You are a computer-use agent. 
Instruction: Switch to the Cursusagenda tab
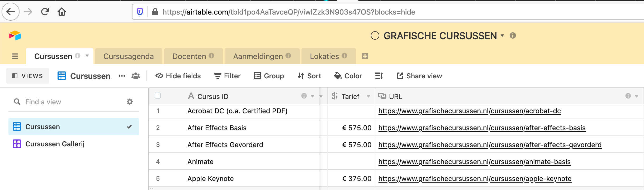point(129,56)
